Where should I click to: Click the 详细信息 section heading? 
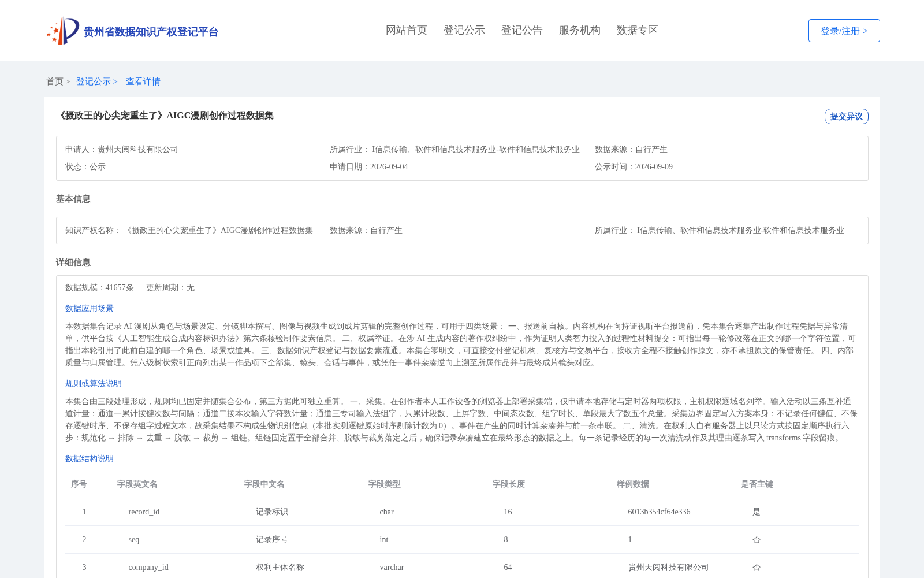73,262
